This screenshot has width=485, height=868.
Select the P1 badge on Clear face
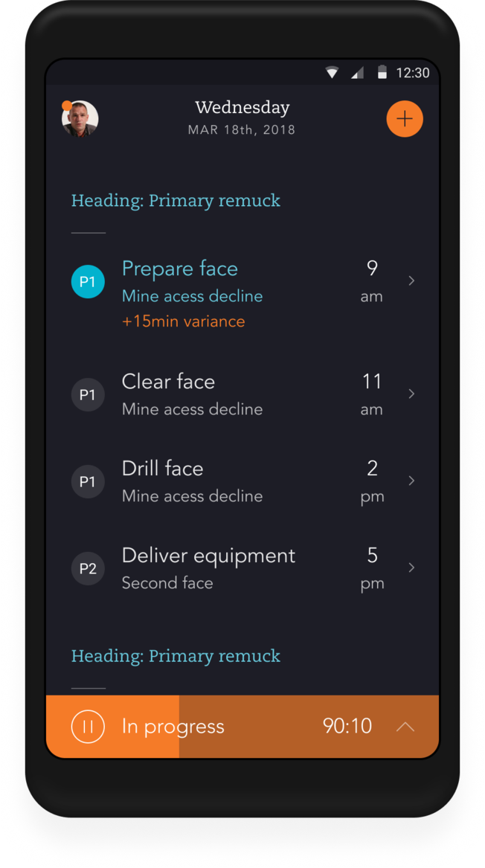point(88,394)
